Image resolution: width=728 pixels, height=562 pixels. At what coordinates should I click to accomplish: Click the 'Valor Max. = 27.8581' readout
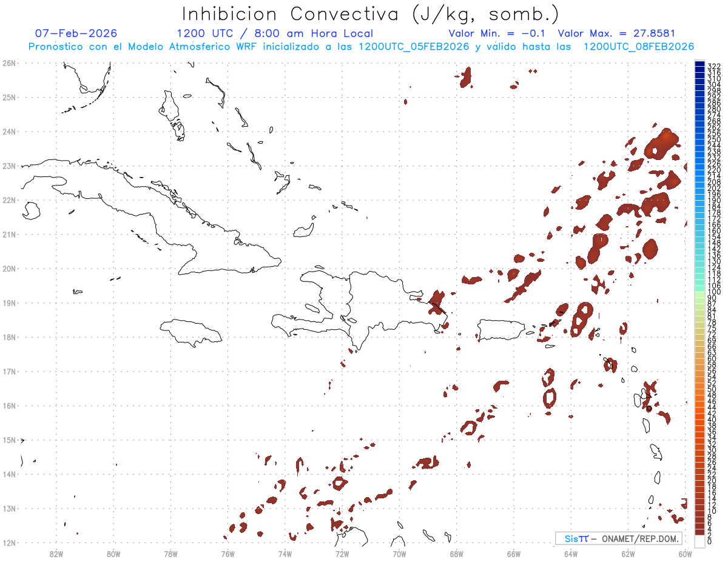tap(616, 33)
